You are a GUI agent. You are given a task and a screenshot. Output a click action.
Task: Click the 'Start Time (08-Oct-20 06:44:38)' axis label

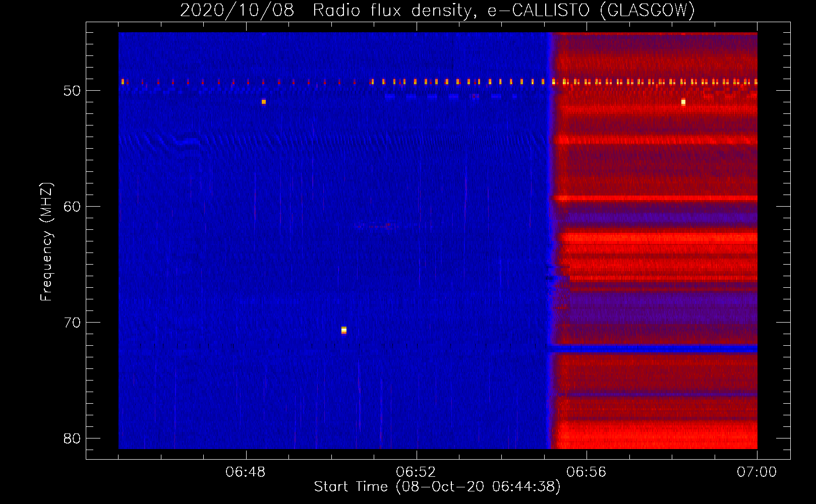[437, 487]
